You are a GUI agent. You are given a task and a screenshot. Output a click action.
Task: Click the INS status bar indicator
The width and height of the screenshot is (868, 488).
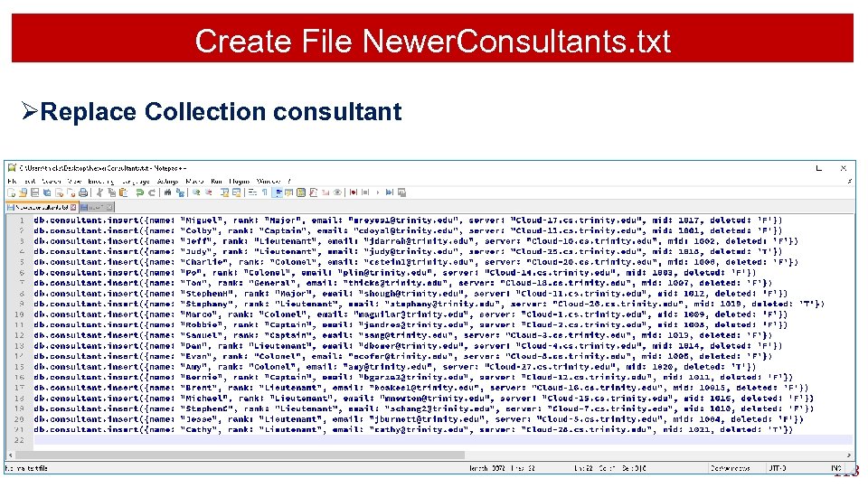tap(836, 468)
